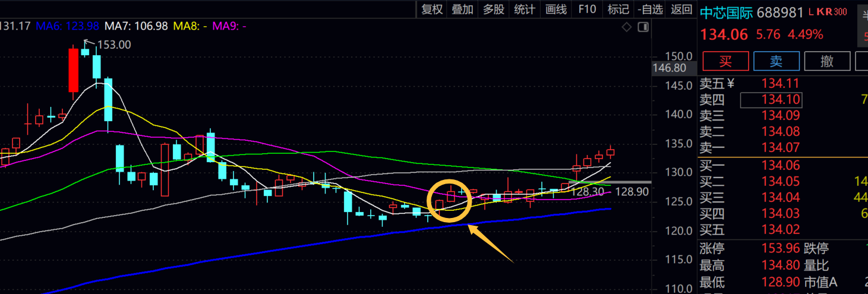The image size is (868, 294).
Task: Switch to 多股 multi-stock view
Action: pyautogui.click(x=494, y=9)
